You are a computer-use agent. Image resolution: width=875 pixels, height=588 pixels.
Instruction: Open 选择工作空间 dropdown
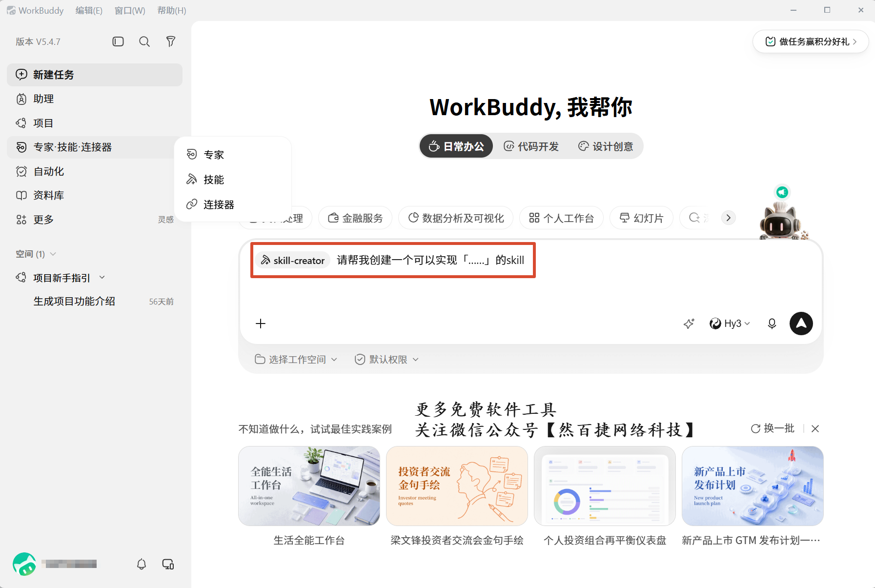pyautogui.click(x=296, y=360)
